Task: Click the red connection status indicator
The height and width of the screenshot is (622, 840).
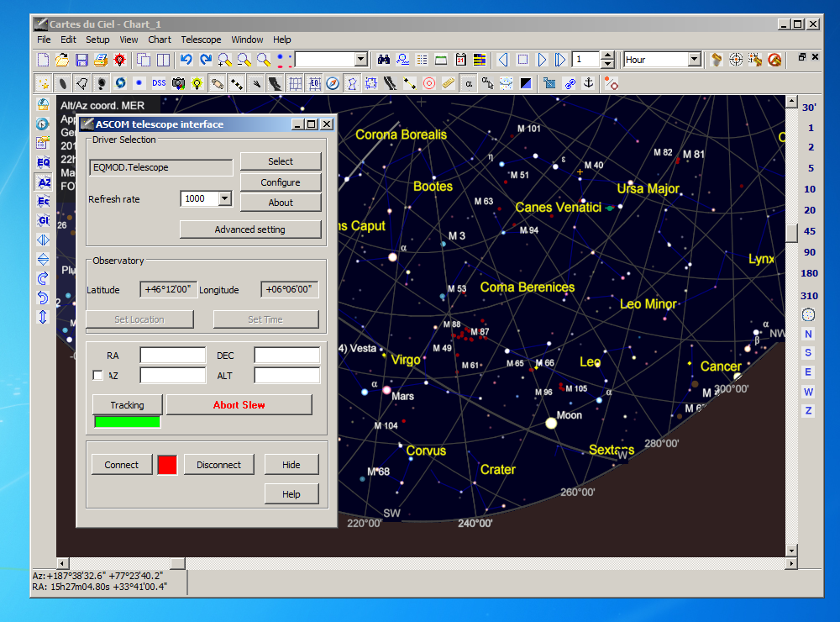Action: (167, 465)
